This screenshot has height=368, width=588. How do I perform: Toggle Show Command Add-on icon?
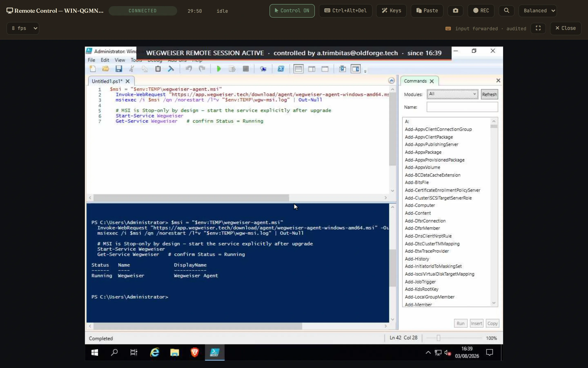pyautogui.click(x=356, y=69)
